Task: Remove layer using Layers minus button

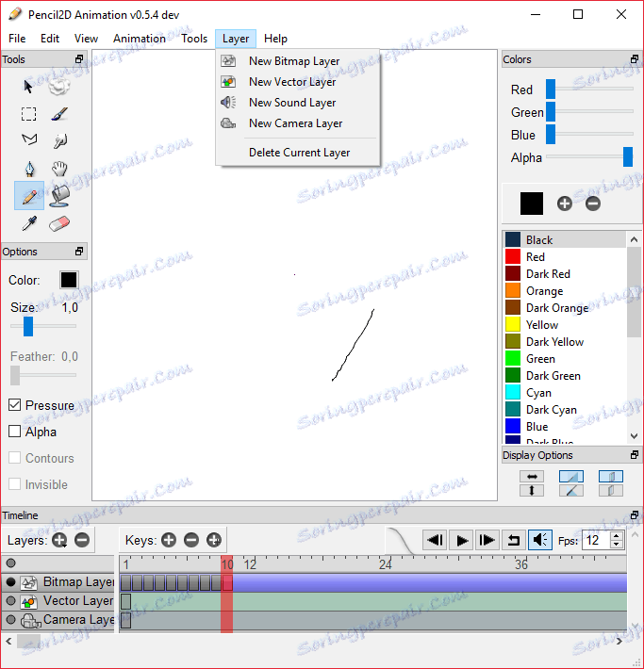Action: coord(82,540)
